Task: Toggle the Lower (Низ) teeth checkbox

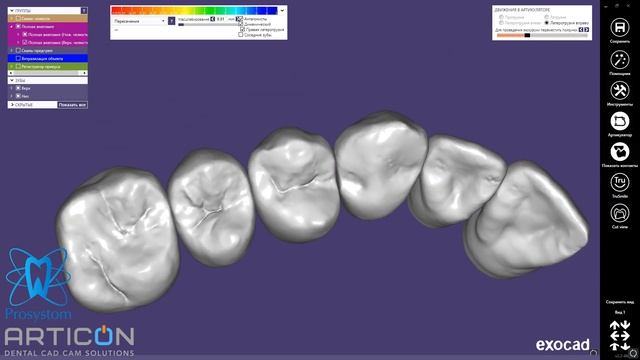Action: pyautogui.click(x=18, y=96)
